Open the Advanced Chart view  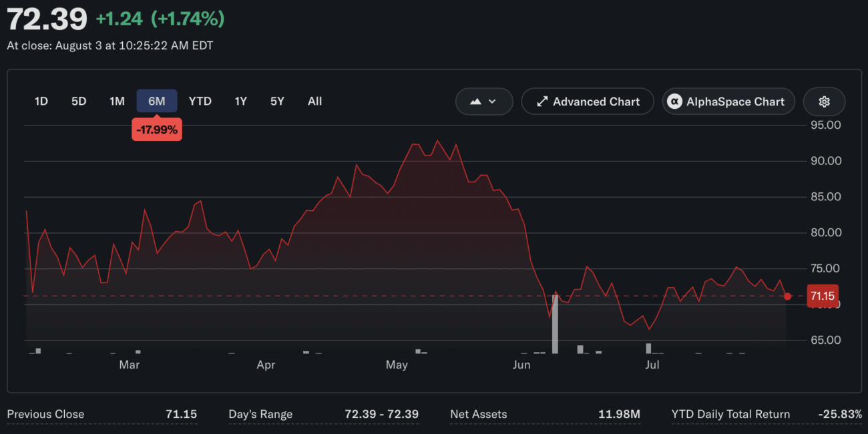coord(588,101)
